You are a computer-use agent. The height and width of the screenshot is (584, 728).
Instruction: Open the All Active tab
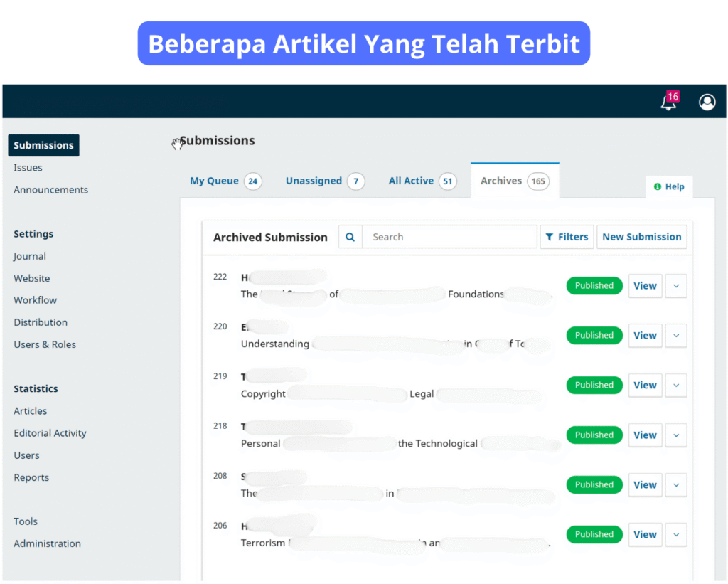click(411, 181)
